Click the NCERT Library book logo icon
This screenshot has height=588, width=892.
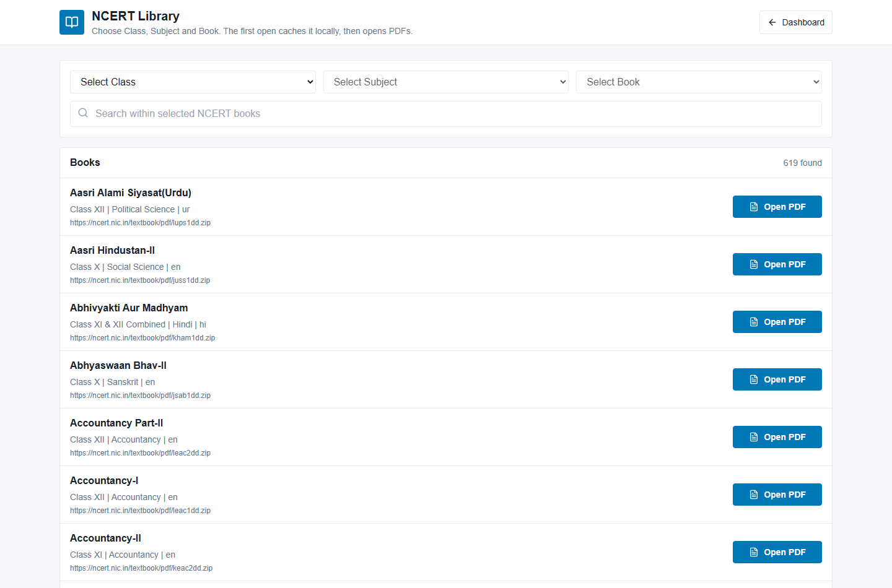(x=72, y=22)
